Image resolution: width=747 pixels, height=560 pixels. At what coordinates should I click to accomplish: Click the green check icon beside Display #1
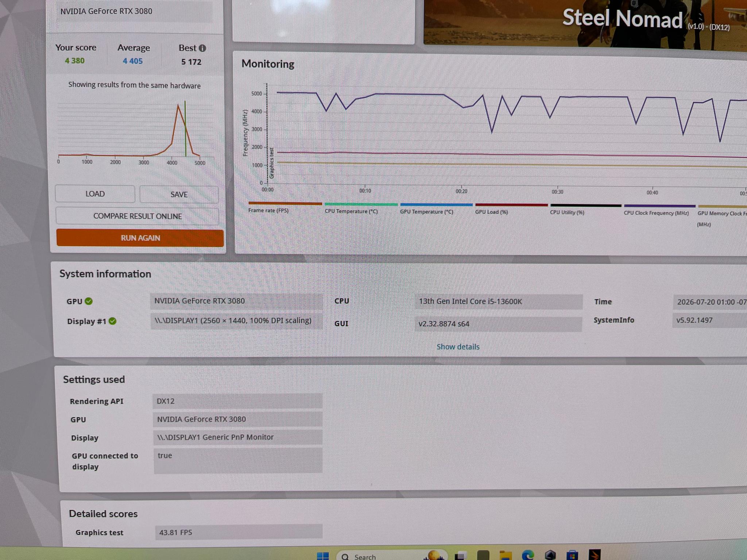click(x=113, y=321)
